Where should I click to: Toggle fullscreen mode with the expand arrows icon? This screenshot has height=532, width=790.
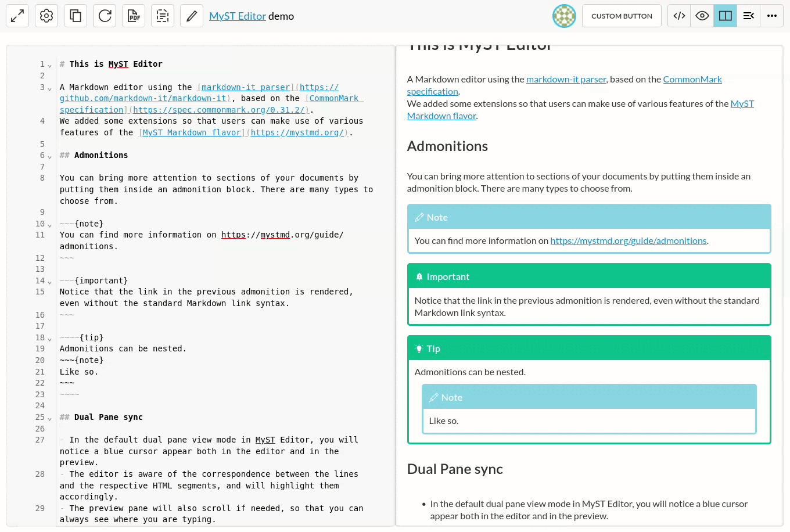17,16
